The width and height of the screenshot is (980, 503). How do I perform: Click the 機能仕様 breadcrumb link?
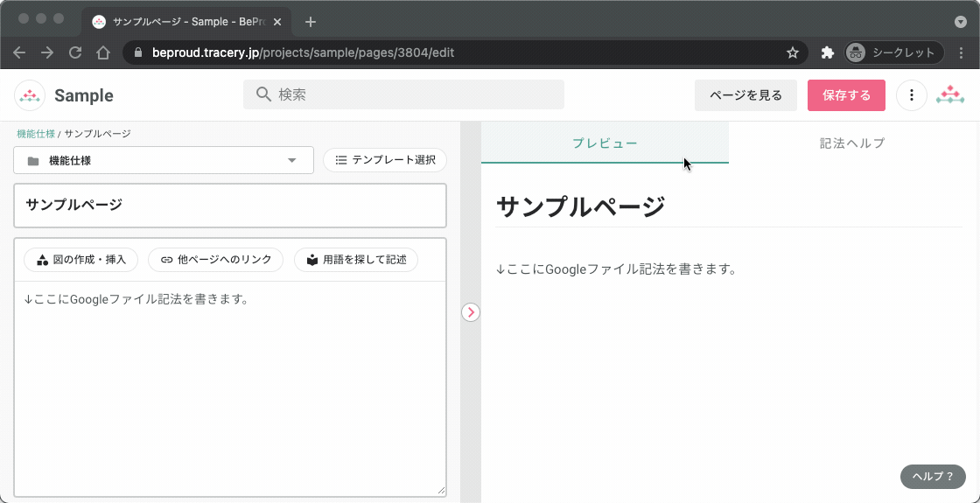click(36, 133)
